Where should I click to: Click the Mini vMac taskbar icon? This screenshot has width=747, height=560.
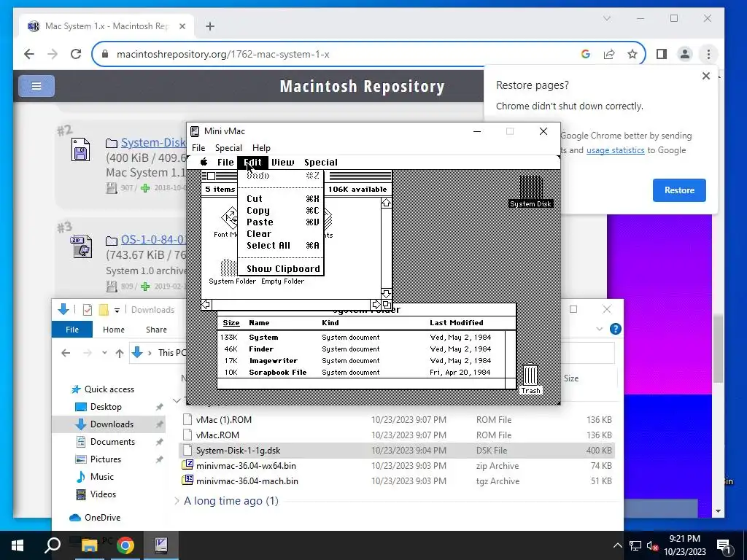[x=161, y=545]
